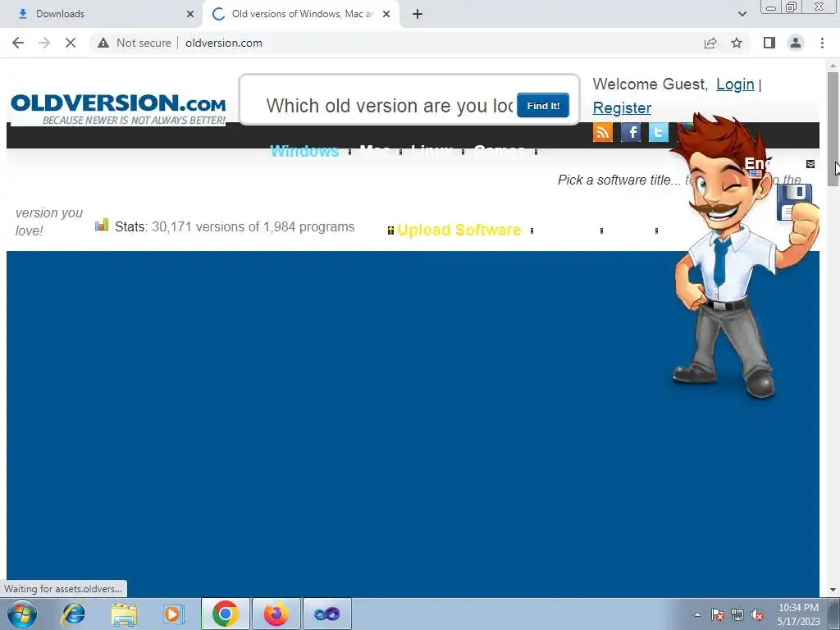840x630 pixels.
Task: Open Chrome's three-dot menu
Action: tap(822, 43)
